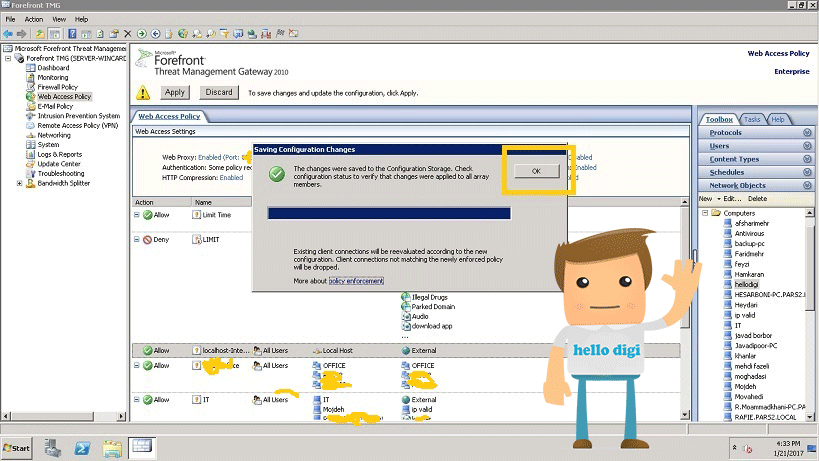Click the gray Forward arrow in toolbar
Image resolution: width=819 pixels, height=461 pixels.
21,34
